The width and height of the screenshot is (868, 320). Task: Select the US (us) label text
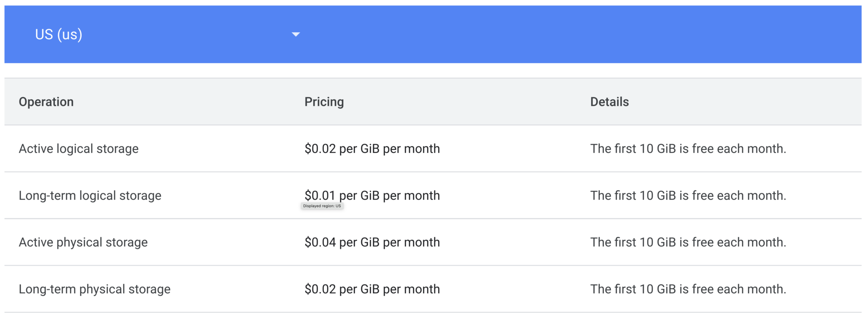click(59, 34)
